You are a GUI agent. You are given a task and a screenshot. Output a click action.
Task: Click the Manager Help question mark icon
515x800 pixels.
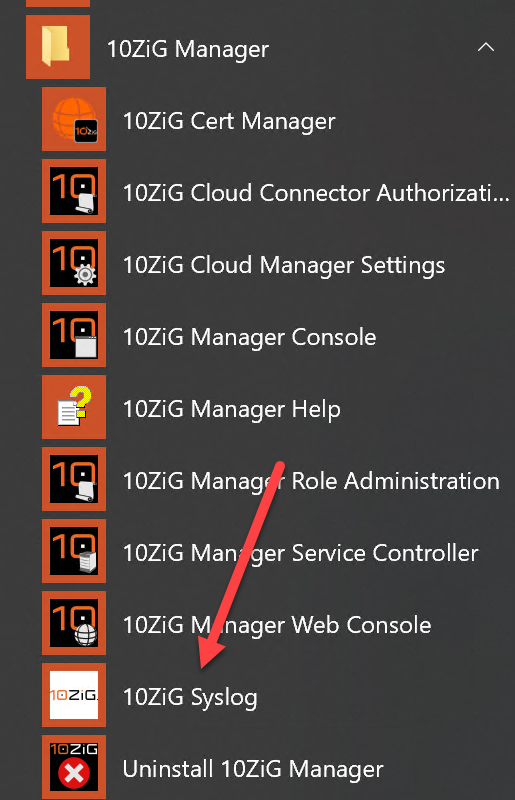coord(74,407)
